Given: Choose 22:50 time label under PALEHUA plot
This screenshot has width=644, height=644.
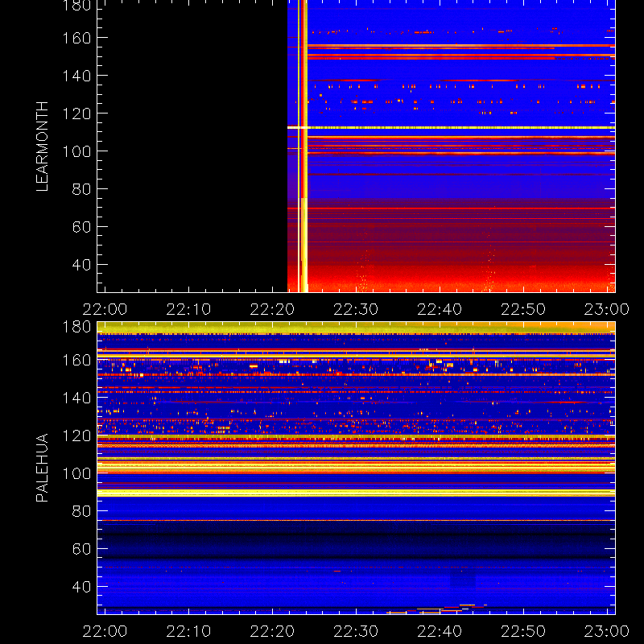Looking at the screenshot, I should (523, 631).
